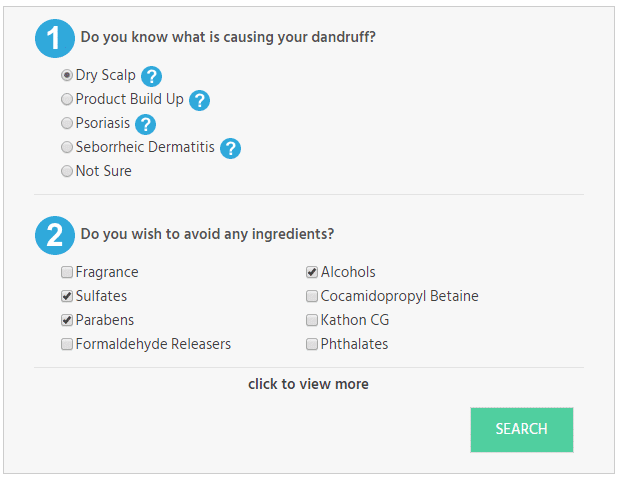
Task: Open the help icon next to Product Build Up
Action: pyautogui.click(x=200, y=100)
